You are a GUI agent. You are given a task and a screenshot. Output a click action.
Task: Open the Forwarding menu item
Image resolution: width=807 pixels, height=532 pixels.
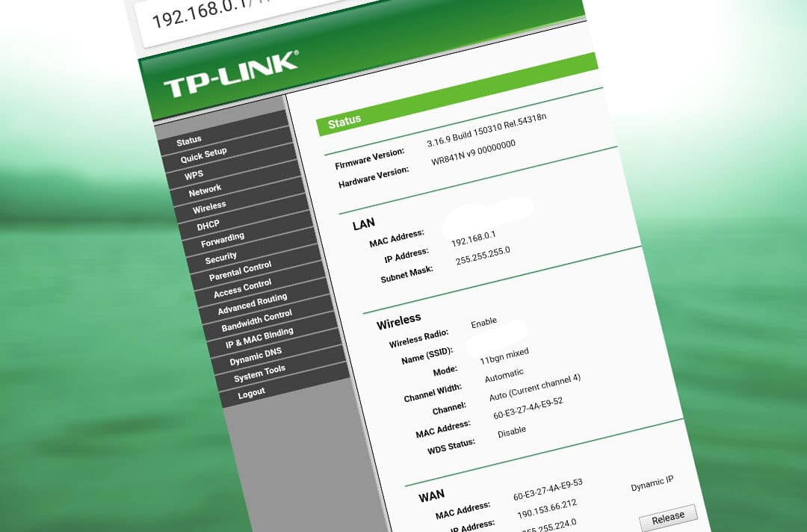pos(223,240)
